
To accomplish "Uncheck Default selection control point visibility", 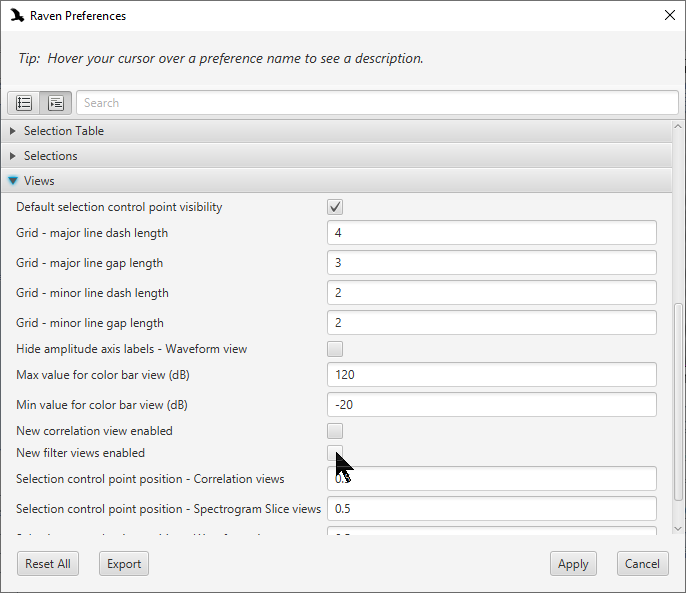I will tap(335, 207).
